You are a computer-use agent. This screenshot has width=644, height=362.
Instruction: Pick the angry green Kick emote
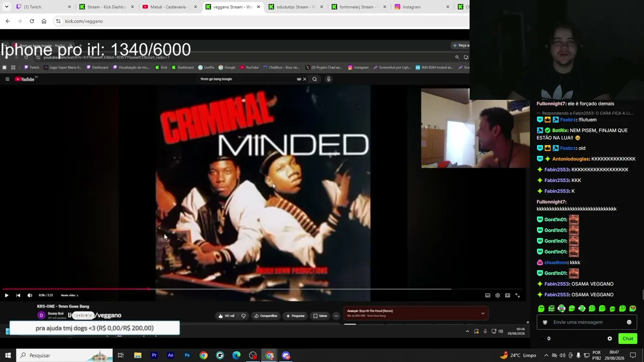(x=551, y=309)
